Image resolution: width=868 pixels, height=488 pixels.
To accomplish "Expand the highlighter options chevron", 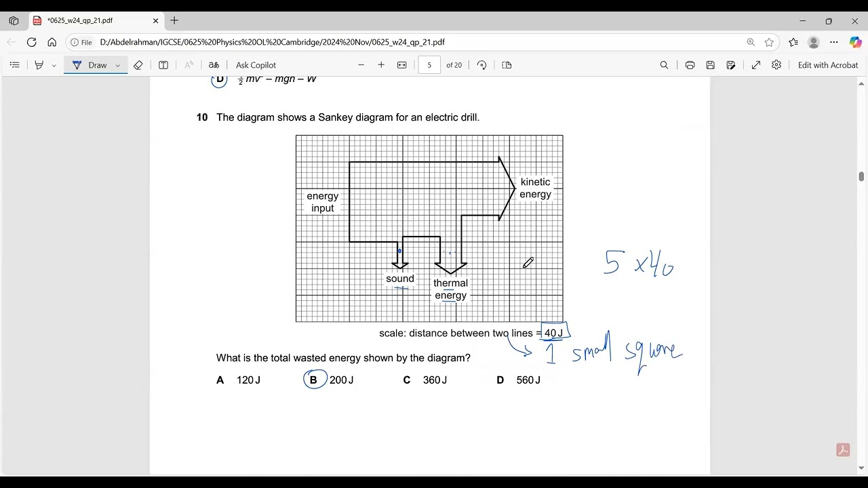I will pyautogui.click(x=54, y=65).
